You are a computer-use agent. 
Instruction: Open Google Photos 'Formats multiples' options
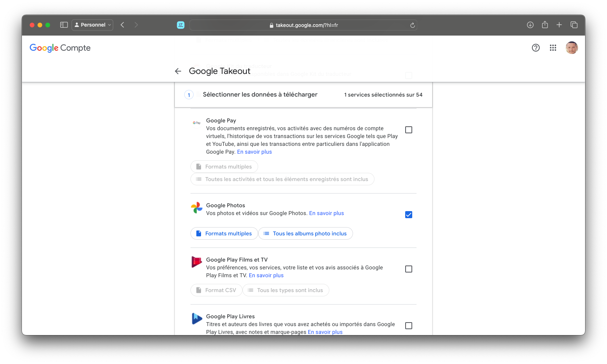pos(224,233)
